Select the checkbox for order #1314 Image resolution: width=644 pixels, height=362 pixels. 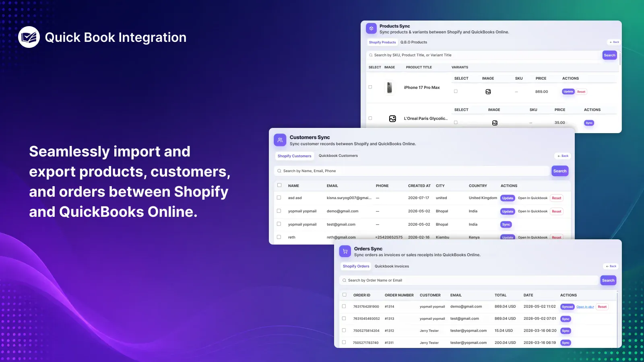pyautogui.click(x=344, y=306)
